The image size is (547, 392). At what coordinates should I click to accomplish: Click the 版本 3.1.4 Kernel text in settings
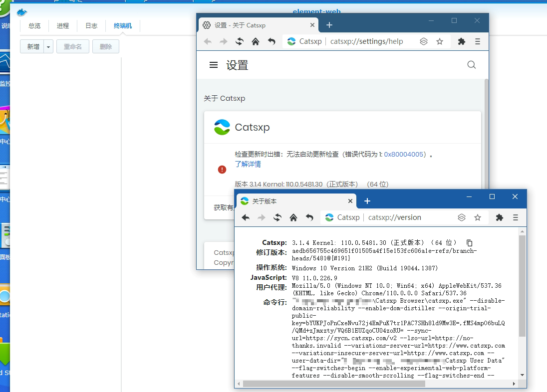coord(311,184)
